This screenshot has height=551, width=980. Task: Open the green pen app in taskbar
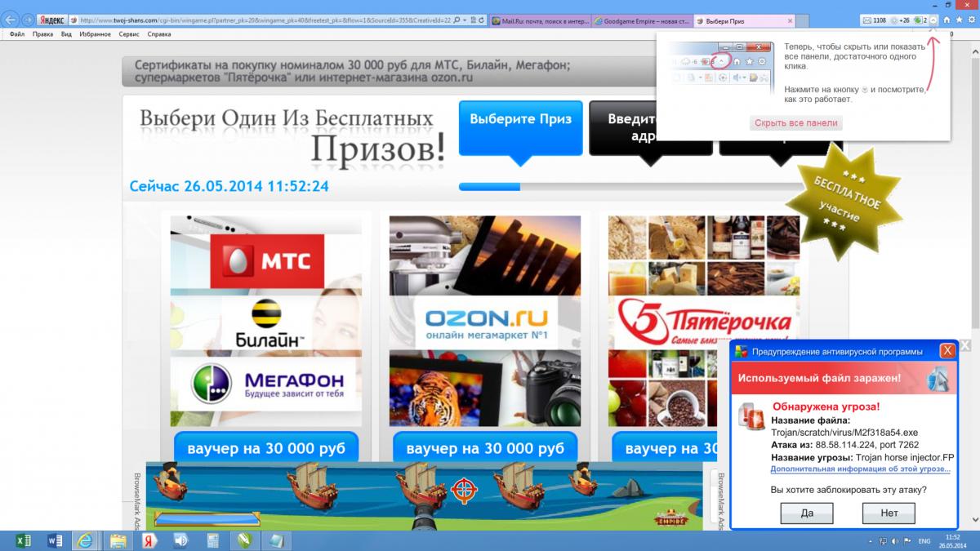click(x=243, y=540)
